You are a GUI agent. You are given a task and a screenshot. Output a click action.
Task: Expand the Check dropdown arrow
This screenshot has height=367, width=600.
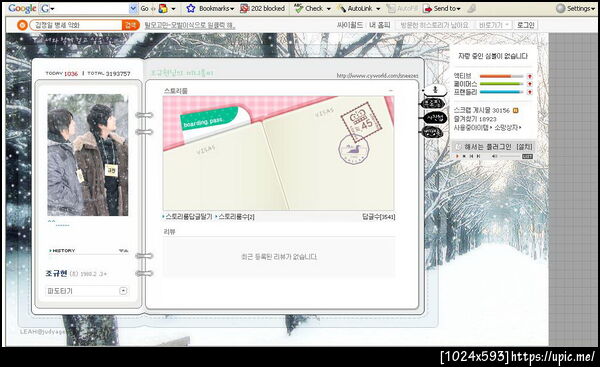click(329, 9)
